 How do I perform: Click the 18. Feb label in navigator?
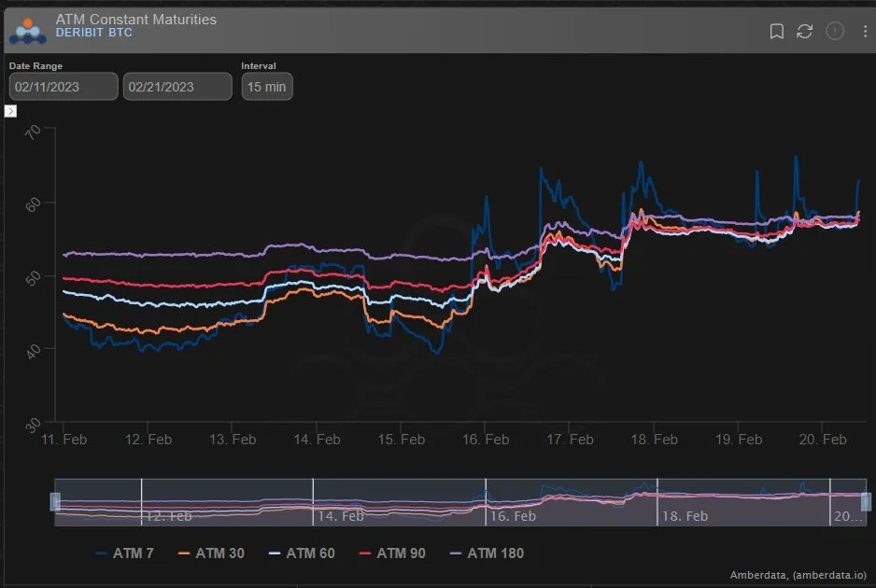tap(685, 516)
